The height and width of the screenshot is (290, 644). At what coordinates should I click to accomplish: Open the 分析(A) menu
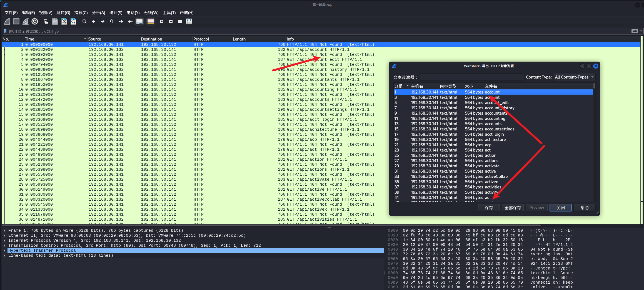point(98,13)
